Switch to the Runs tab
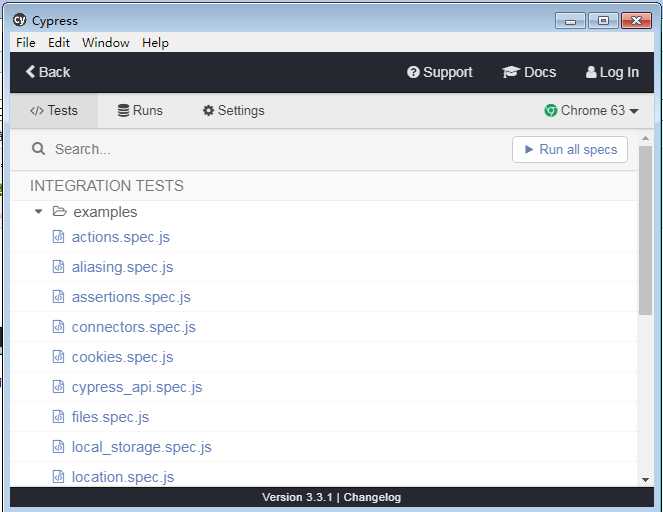The image size is (663, 512). click(140, 111)
